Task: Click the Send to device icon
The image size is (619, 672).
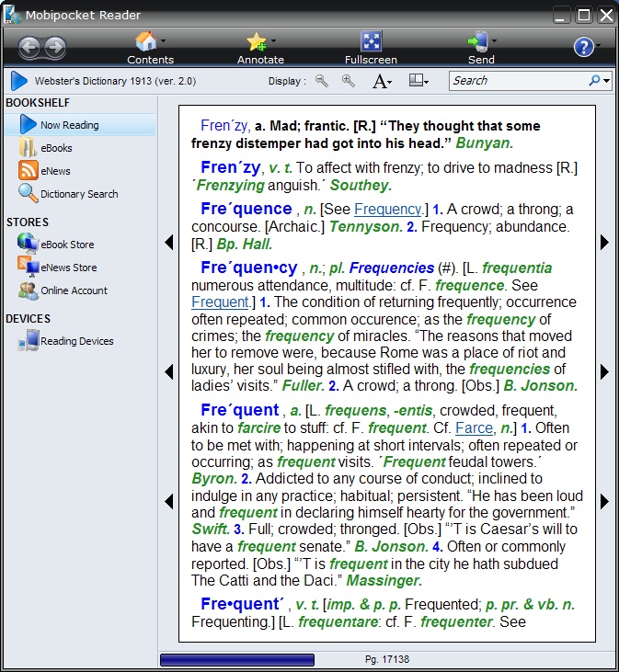Action: [478, 41]
